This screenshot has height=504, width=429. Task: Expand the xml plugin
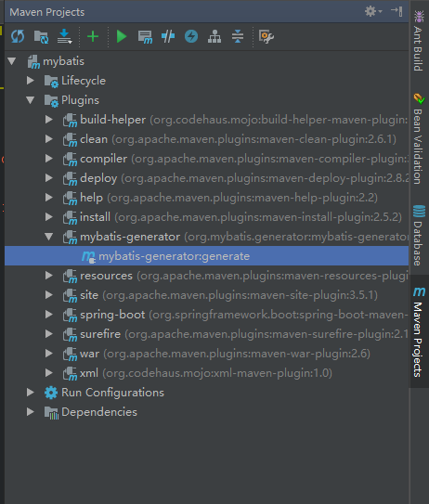49,373
